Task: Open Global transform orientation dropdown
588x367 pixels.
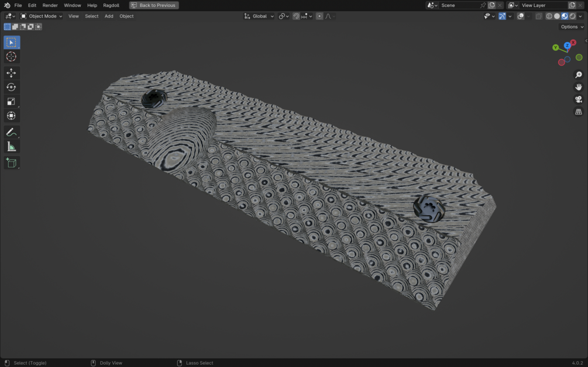Action: tap(259, 16)
